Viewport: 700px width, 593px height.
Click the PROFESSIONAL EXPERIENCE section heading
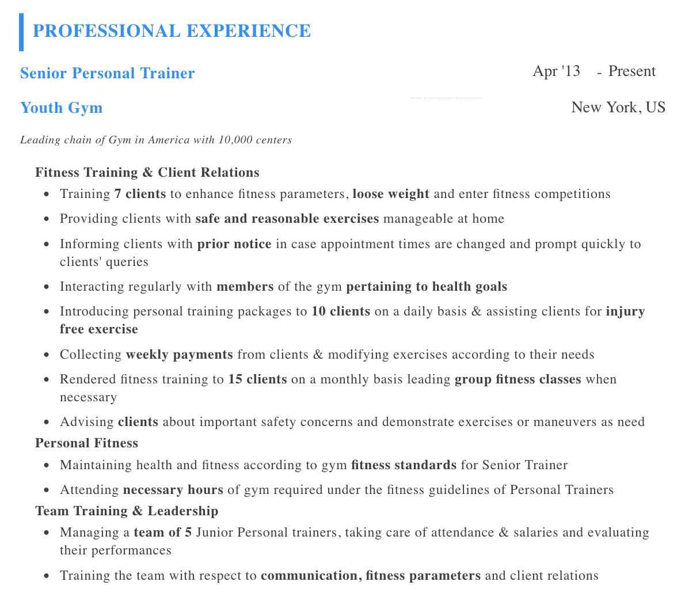172,31
